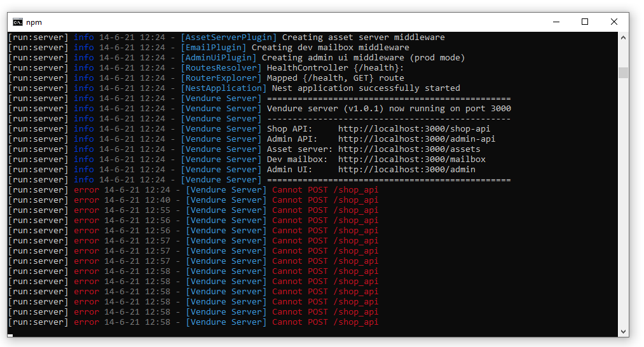Minimize the npm console window
The height and width of the screenshot is (347, 644).
pyautogui.click(x=556, y=22)
